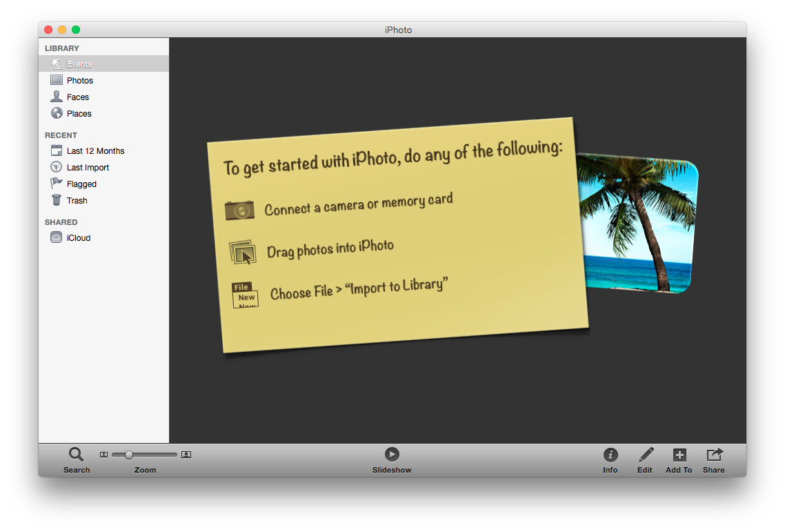Click the iPhoto window title

click(x=398, y=30)
